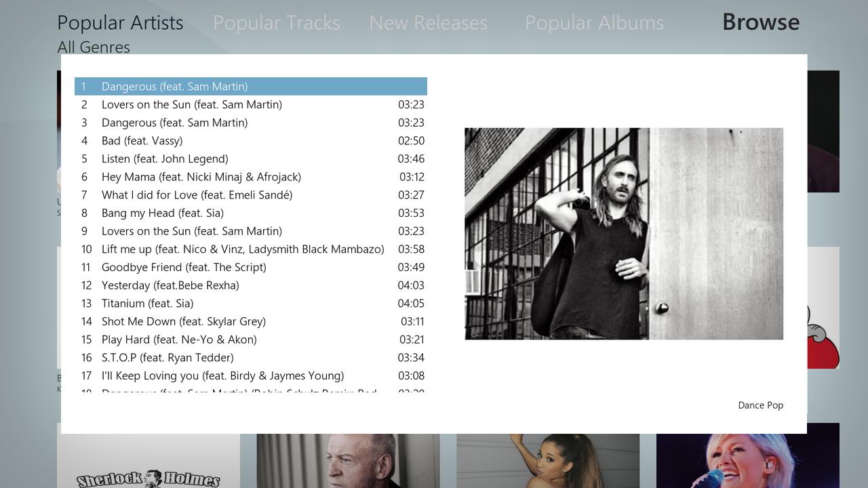Image resolution: width=868 pixels, height=488 pixels.
Task: Pick Listen (feat. John Legend)
Action: click(x=251, y=159)
